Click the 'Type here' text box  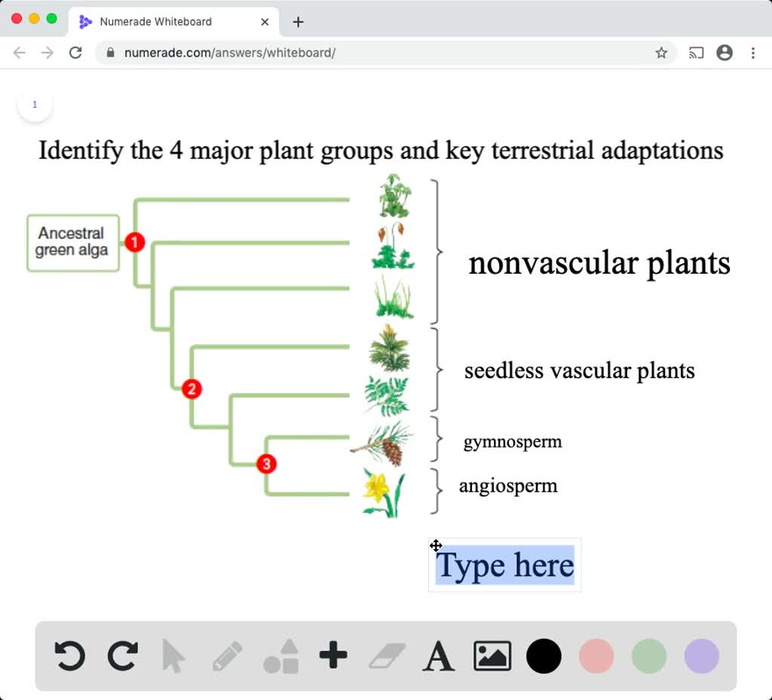coord(504,565)
